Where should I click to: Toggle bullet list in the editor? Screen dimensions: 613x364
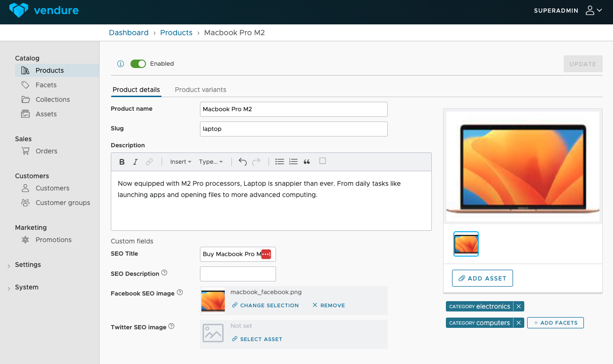pyautogui.click(x=280, y=162)
